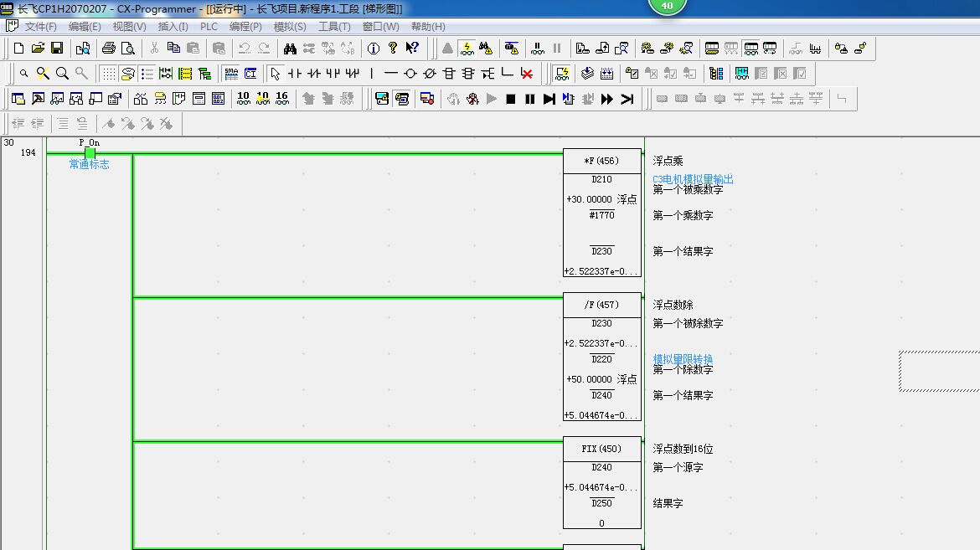
Task: Click the FIX(450) instruction block header
Action: click(x=601, y=449)
